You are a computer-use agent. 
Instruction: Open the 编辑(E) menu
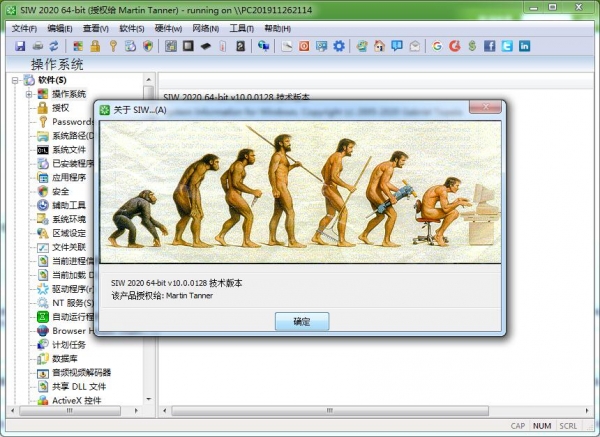[x=60, y=29]
